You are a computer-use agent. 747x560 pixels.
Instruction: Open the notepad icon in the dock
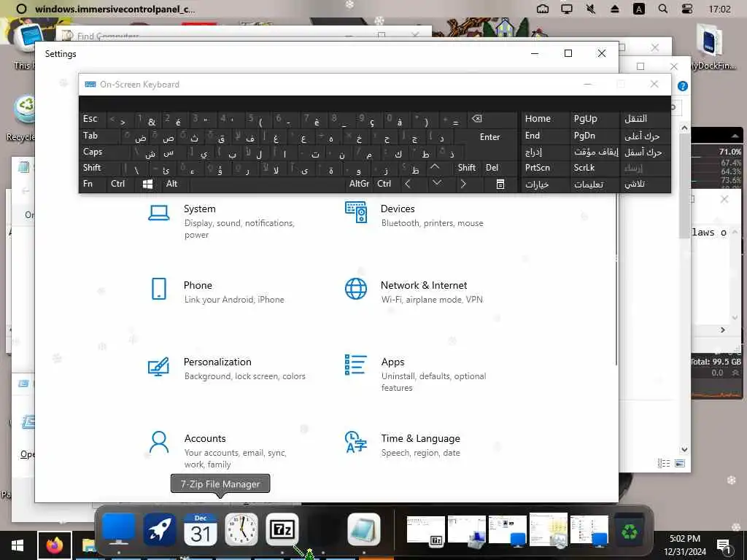(x=364, y=529)
